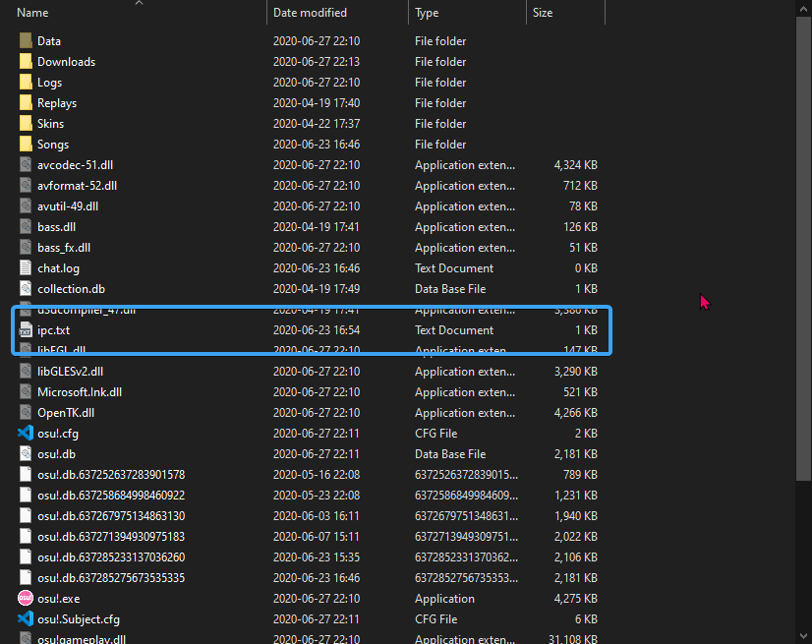
Task: Click the Downloads folder icon
Action: [x=26, y=62]
